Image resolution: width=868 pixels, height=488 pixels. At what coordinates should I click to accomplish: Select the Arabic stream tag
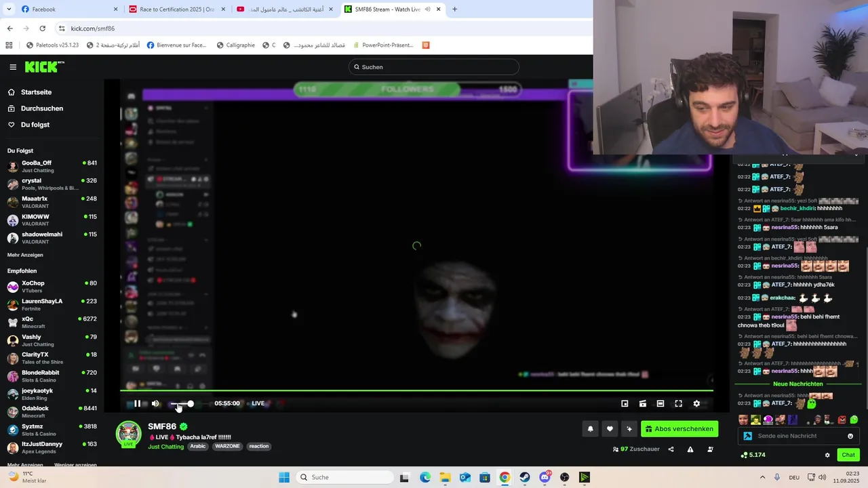point(198,446)
